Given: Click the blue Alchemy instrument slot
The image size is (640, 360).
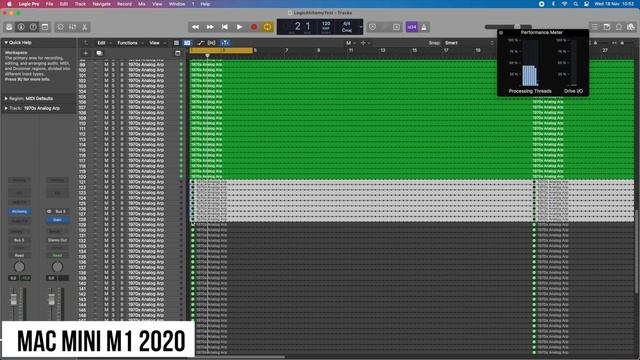Looking at the screenshot, I should coord(19,211).
